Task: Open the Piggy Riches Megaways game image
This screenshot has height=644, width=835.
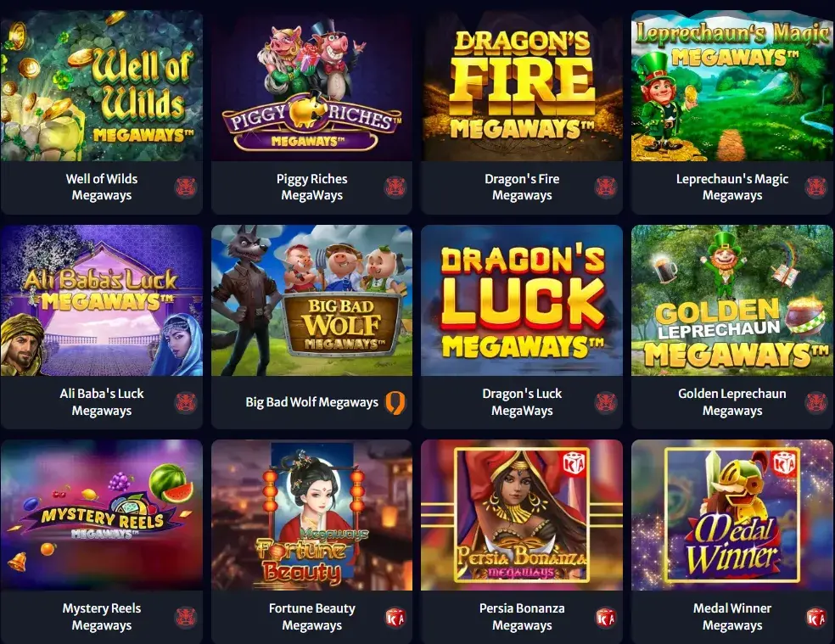Action: pyautogui.click(x=311, y=85)
